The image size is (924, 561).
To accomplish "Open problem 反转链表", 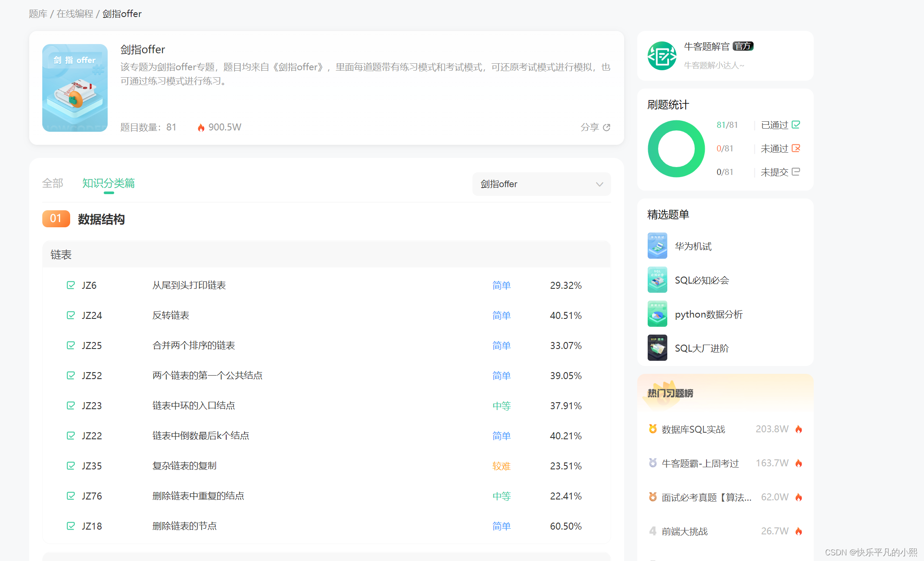I will [x=170, y=315].
